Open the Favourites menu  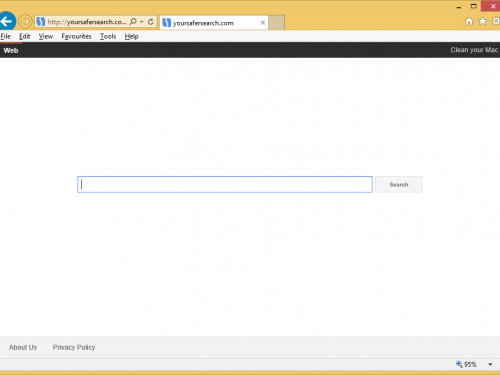point(76,36)
